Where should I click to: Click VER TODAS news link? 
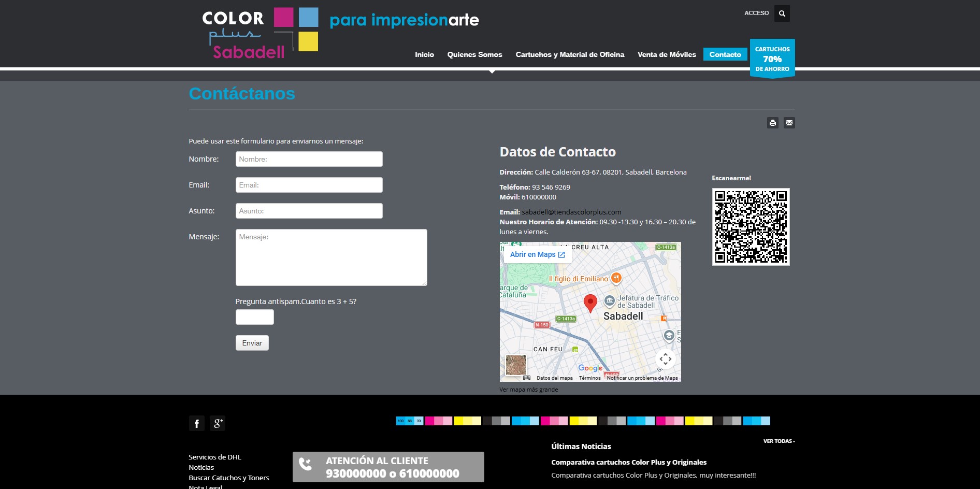pyautogui.click(x=779, y=441)
